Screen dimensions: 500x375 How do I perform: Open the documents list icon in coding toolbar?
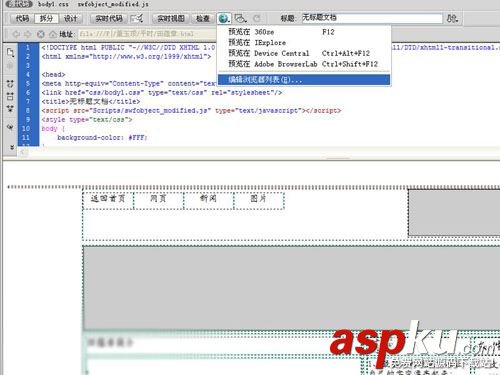point(10,52)
